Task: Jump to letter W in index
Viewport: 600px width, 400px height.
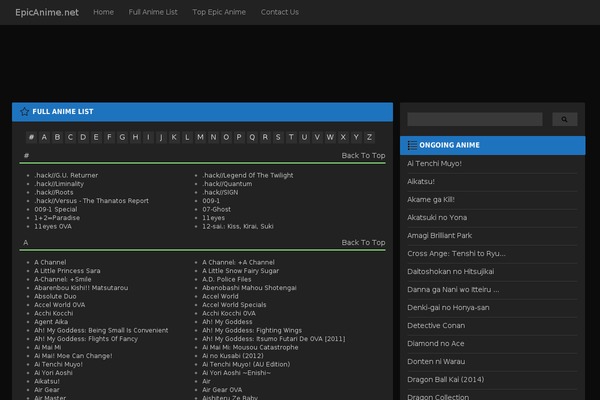Action: (330, 137)
